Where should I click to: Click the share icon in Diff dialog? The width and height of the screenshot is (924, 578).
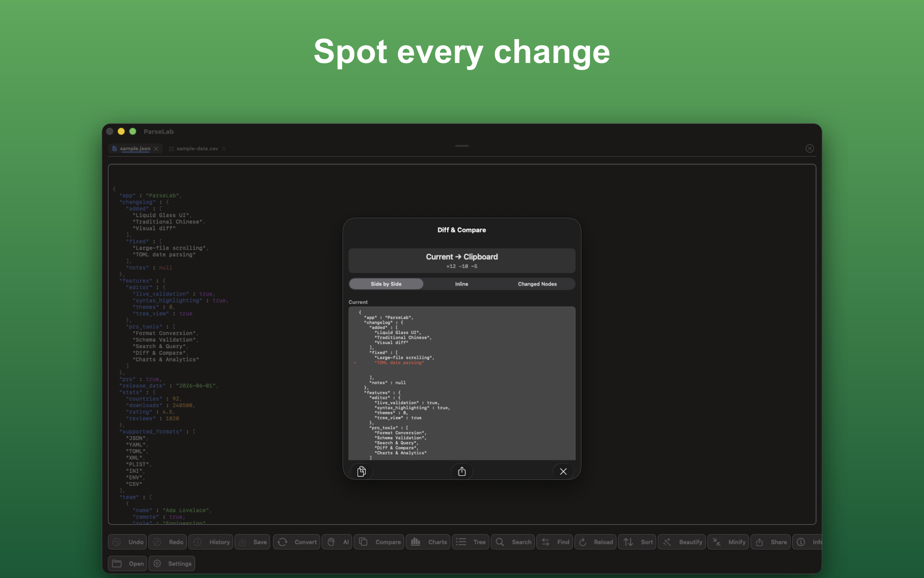click(462, 471)
